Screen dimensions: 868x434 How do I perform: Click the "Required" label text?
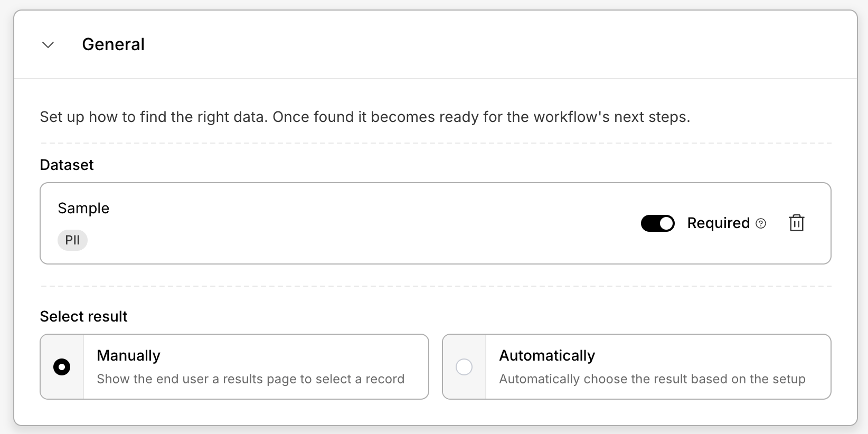pos(718,223)
